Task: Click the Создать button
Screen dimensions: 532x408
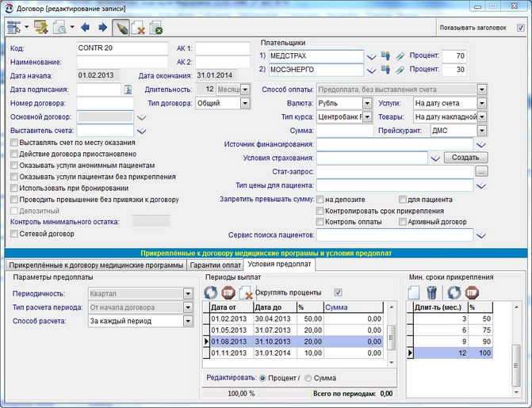Action: coord(465,158)
